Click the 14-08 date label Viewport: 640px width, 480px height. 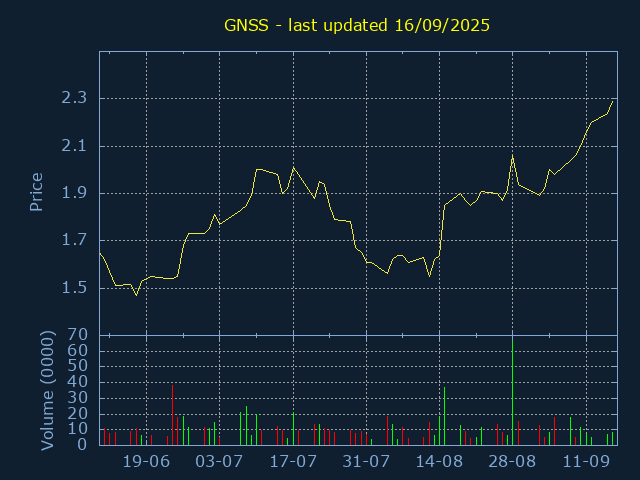click(439, 462)
